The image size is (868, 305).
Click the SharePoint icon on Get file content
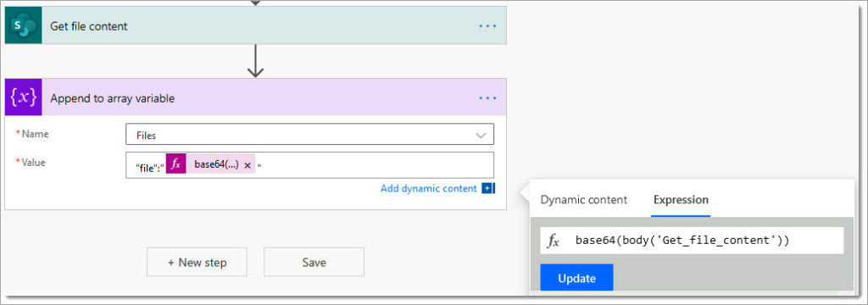23,25
